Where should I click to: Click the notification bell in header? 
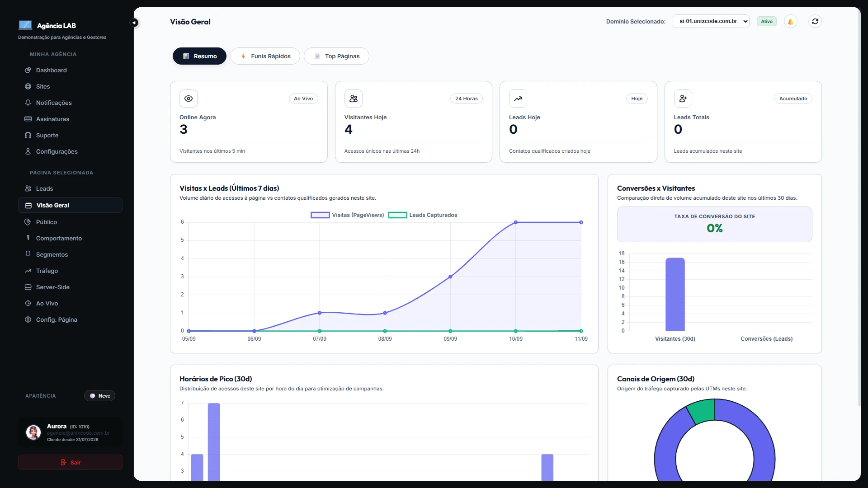[x=791, y=21]
